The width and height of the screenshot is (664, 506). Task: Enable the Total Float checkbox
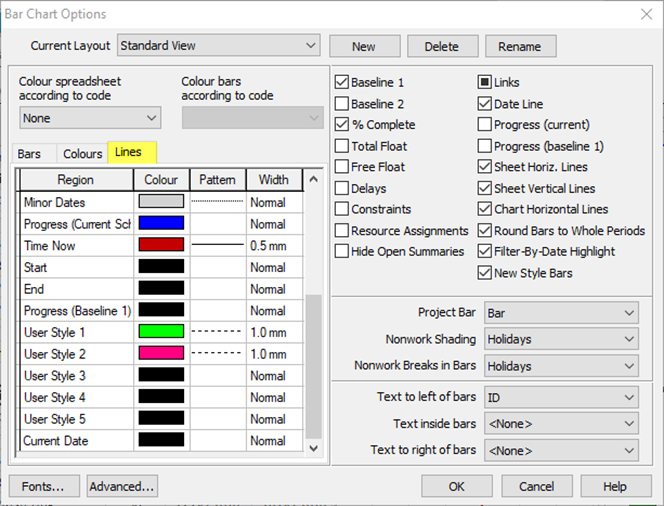click(342, 146)
